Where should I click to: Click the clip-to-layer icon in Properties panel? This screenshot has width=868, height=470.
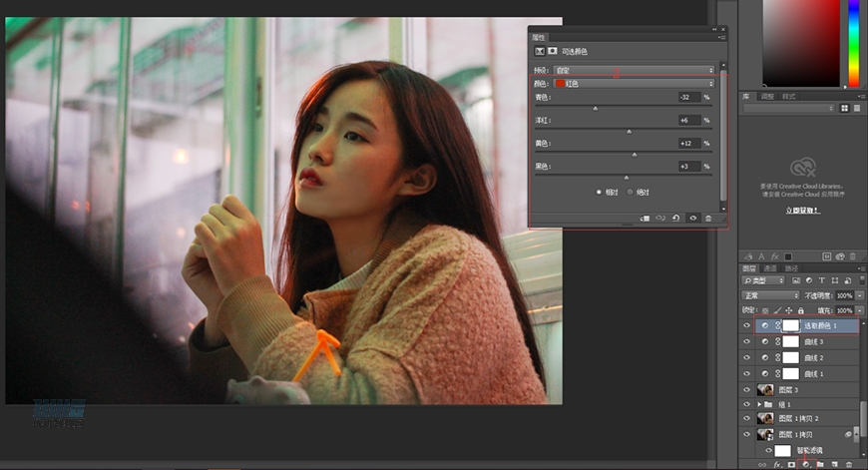646,218
